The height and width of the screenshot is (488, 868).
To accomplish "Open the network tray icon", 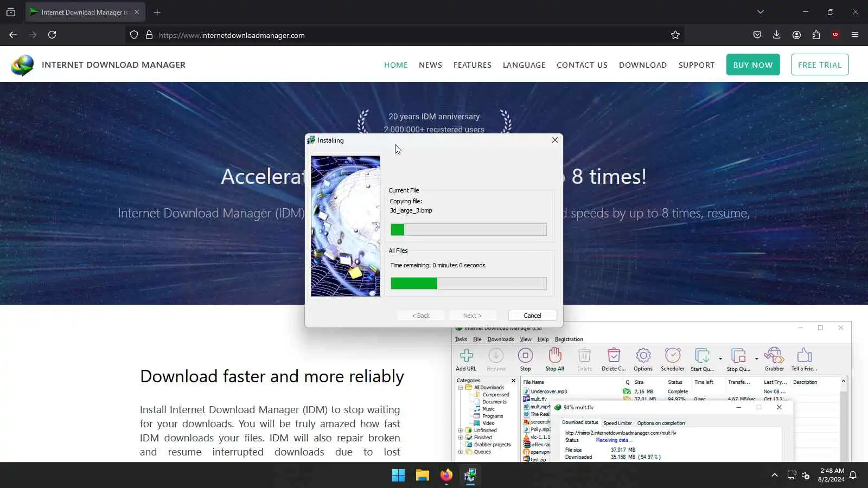I will tap(792, 476).
